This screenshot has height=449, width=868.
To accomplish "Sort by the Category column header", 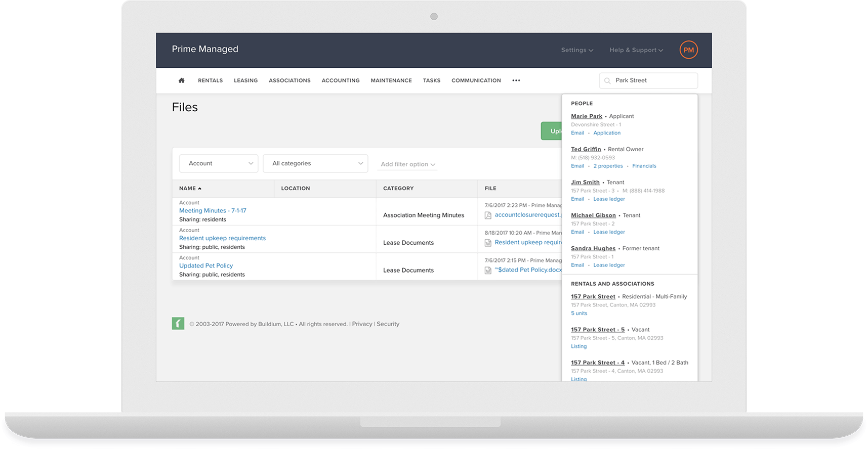I will [x=398, y=189].
